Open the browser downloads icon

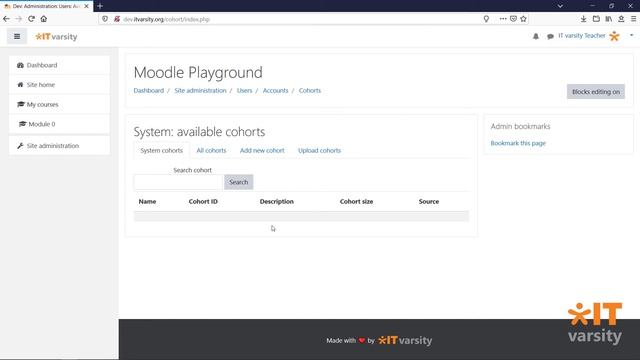[584, 19]
